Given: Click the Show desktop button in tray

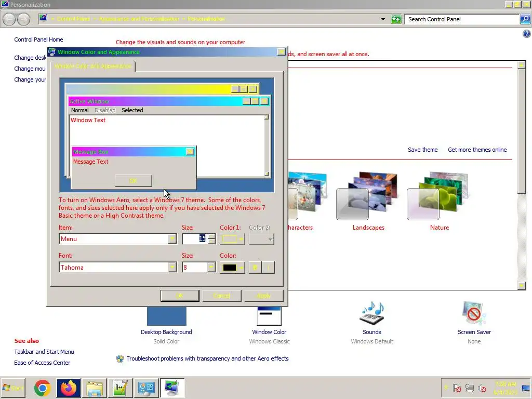Looking at the screenshot, I should pyautogui.click(x=526, y=388).
